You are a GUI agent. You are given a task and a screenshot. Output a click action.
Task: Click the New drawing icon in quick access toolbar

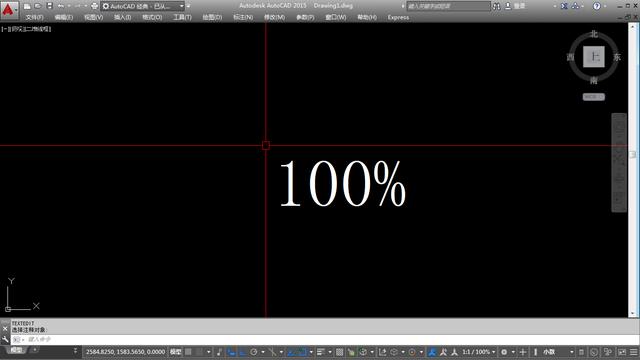27,6
